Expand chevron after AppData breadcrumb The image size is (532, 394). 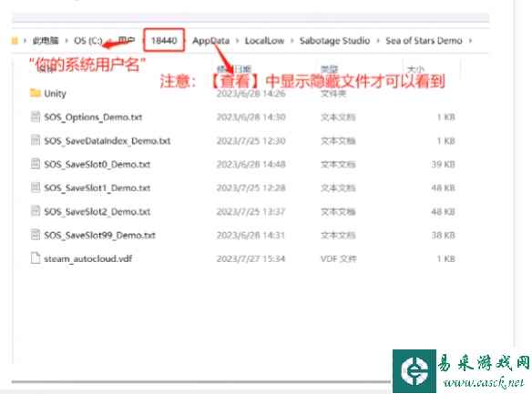(238, 41)
